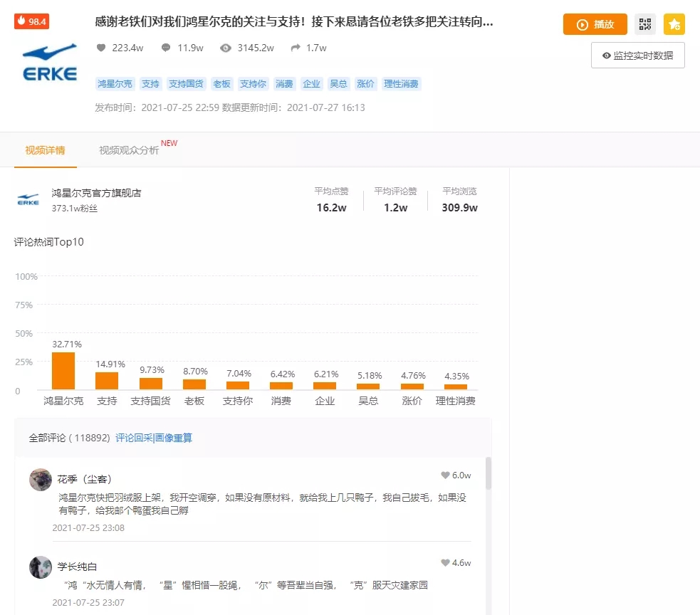
Task: Click the 平均评论赞 1.2w value
Action: (x=395, y=208)
